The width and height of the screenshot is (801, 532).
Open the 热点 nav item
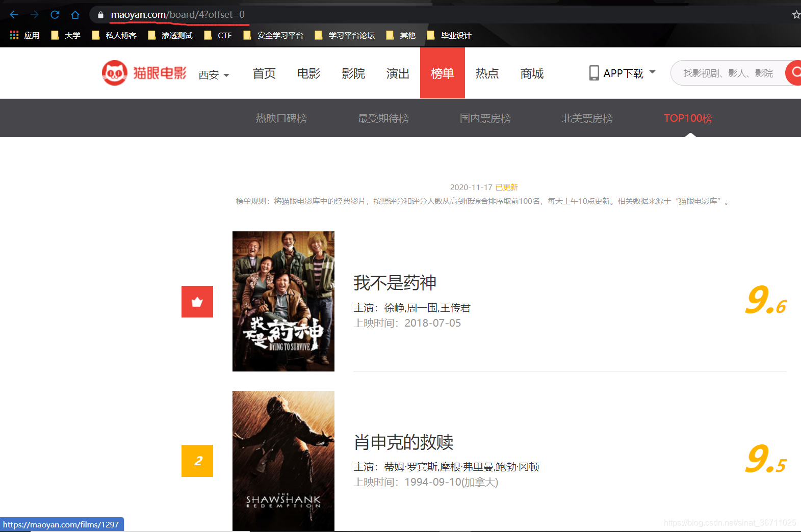487,73
